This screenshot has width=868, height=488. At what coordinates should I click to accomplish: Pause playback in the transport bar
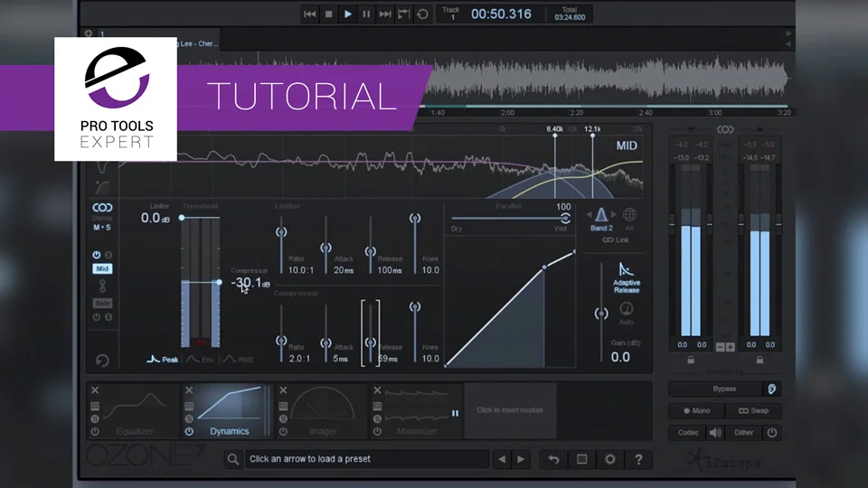click(x=366, y=14)
